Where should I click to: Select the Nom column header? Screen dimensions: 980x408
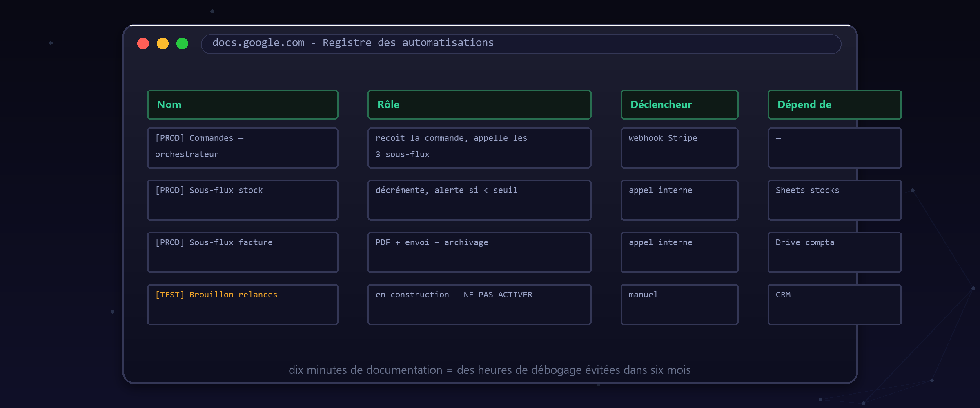point(243,104)
